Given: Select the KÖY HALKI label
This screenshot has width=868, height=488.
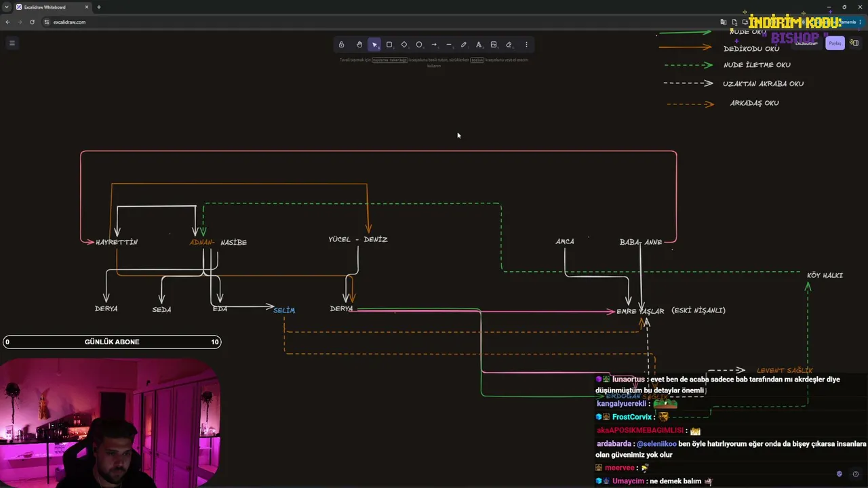Looking at the screenshot, I should (825, 275).
